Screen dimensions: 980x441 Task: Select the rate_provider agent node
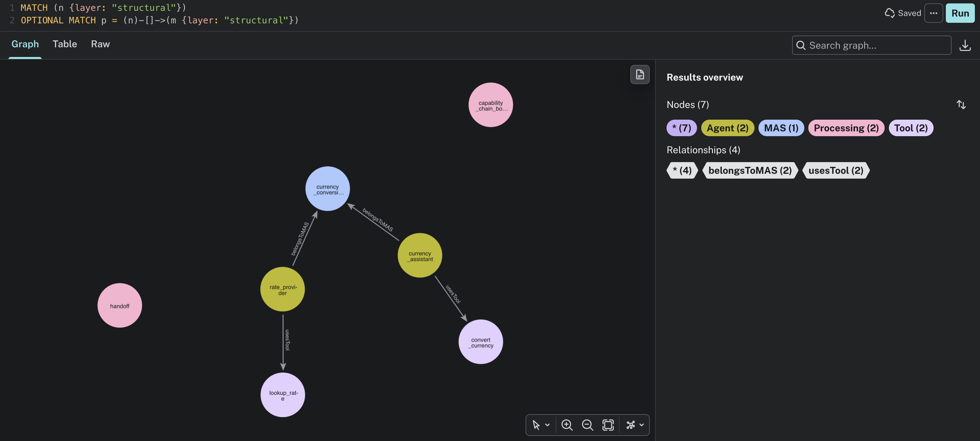(282, 289)
